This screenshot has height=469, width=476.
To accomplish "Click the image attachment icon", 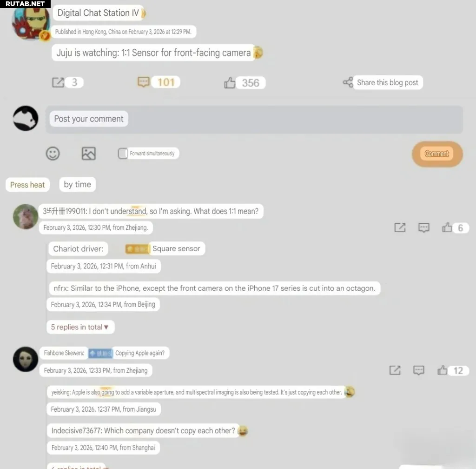I will click(89, 154).
